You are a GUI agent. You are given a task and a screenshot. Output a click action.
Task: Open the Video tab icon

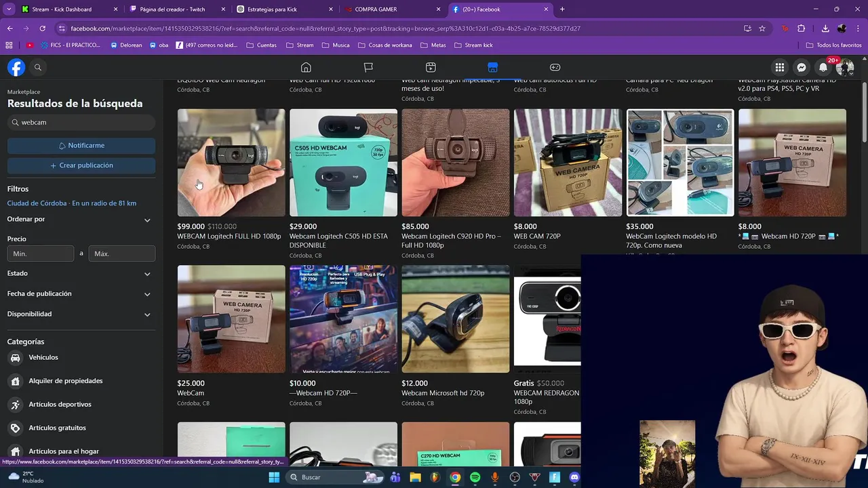coord(431,67)
